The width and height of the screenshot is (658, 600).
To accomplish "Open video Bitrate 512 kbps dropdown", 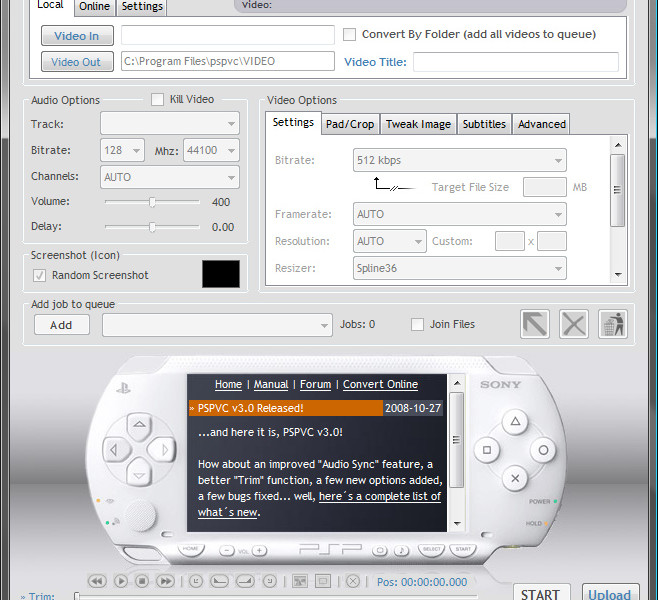I will click(460, 160).
